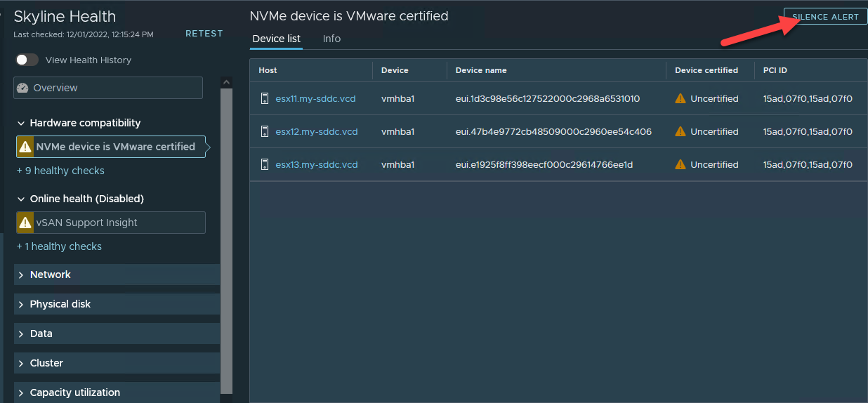Screen dimensions: 868x403
Task: Click device name eui.1d3c98e56c127522000c2968a6531010
Action: pos(548,99)
